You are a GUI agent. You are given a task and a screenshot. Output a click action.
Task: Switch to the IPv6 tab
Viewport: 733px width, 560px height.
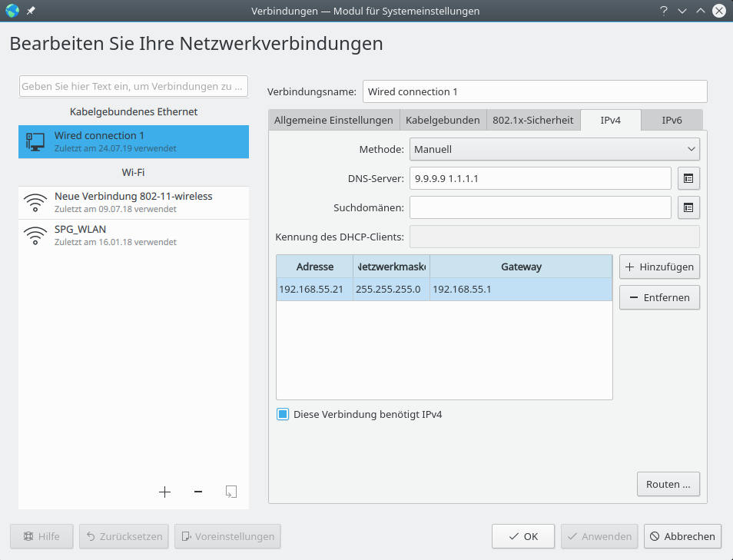pos(672,120)
